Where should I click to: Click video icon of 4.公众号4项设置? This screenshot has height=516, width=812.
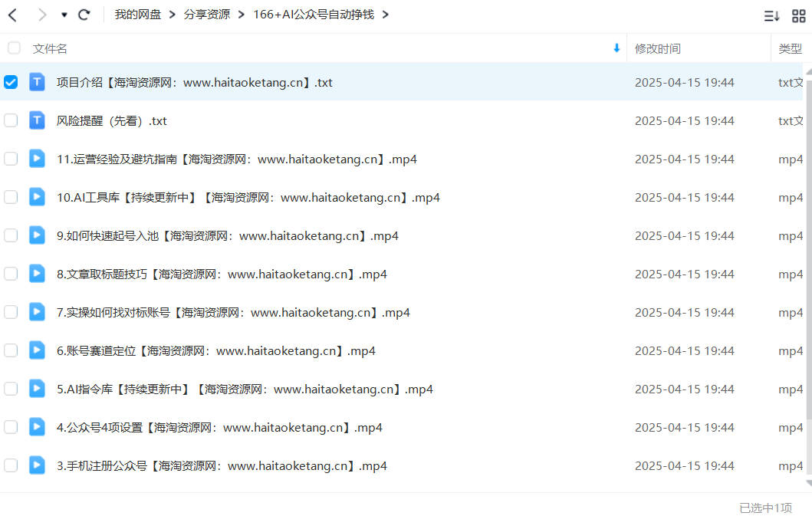pos(37,427)
